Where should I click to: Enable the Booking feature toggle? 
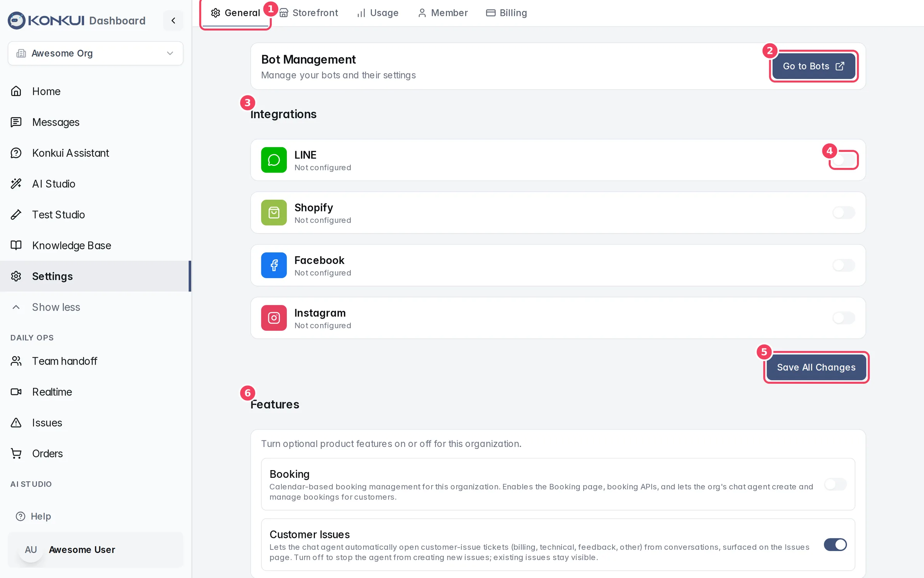click(835, 484)
